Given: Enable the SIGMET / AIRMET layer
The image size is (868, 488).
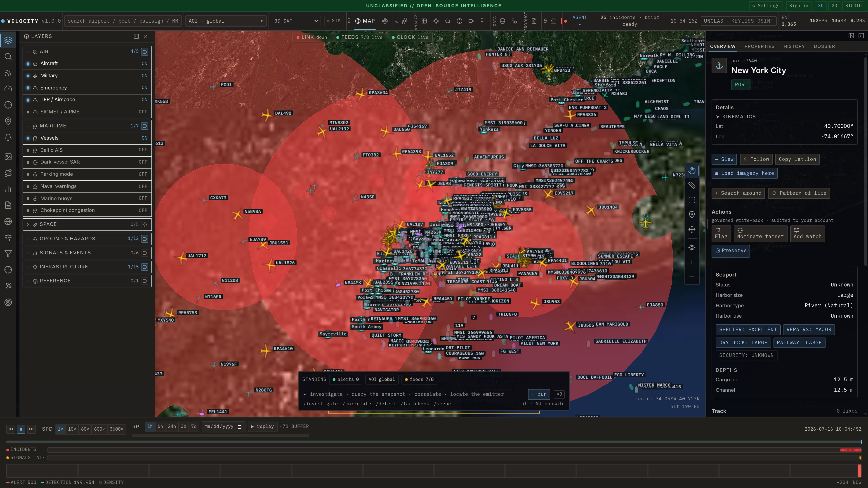Looking at the screenshot, I should click(x=87, y=111).
